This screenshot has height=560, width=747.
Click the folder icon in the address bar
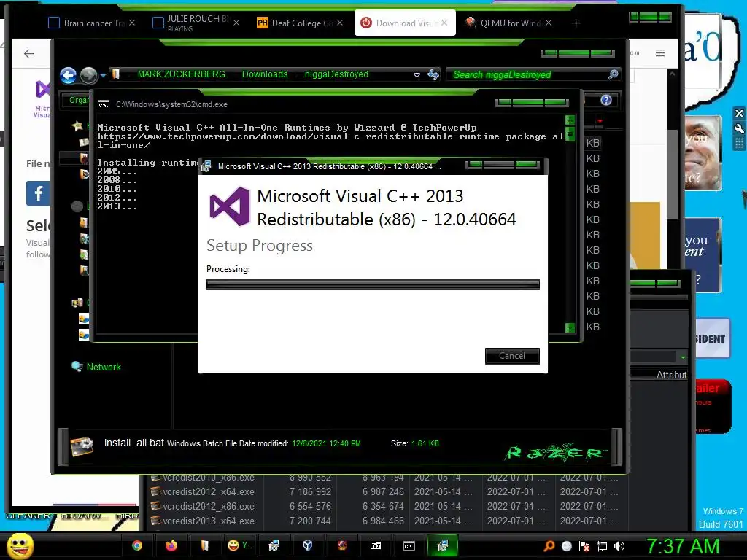coord(116,74)
